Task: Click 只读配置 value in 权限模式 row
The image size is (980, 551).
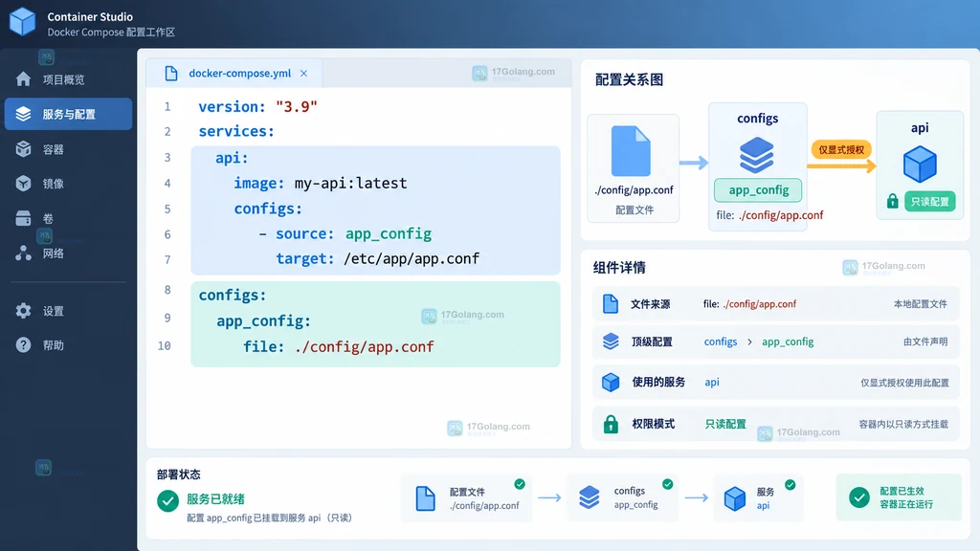Action: [725, 424]
